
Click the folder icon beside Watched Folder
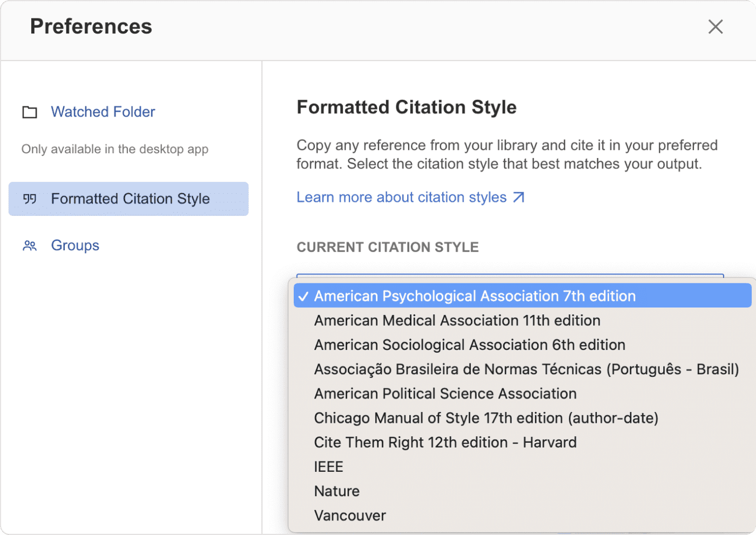pyautogui.click(x=29, y=112)
